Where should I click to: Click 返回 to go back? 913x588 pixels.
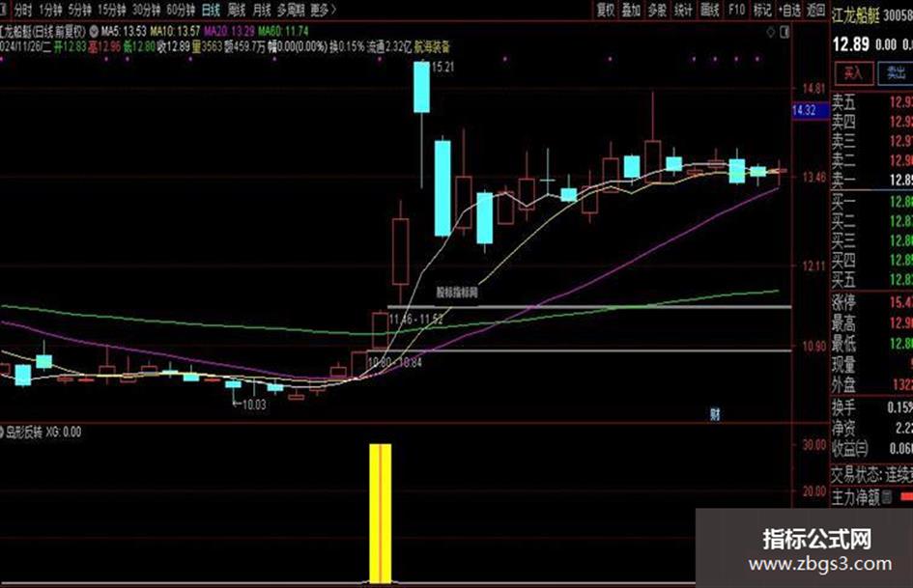coord(816,10)
